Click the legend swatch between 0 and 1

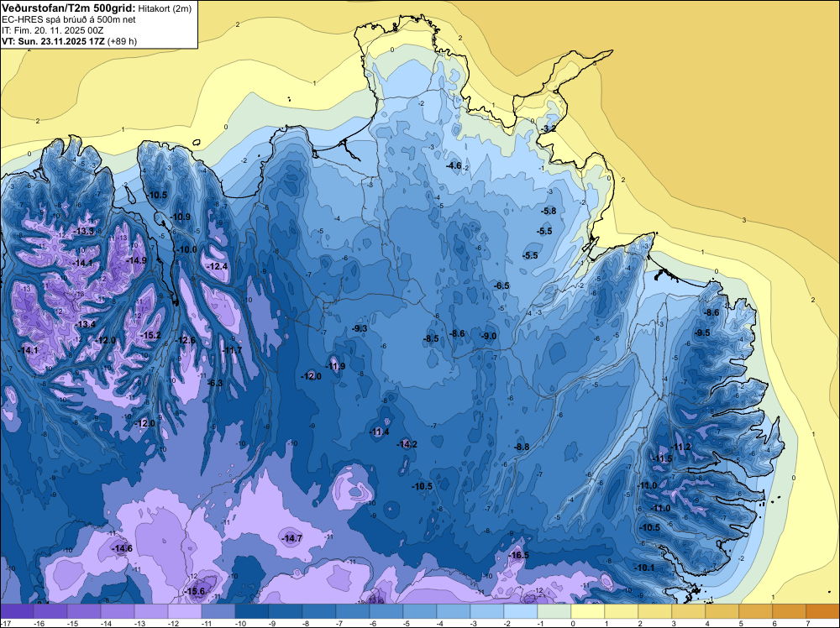click(x=588, y=611)
